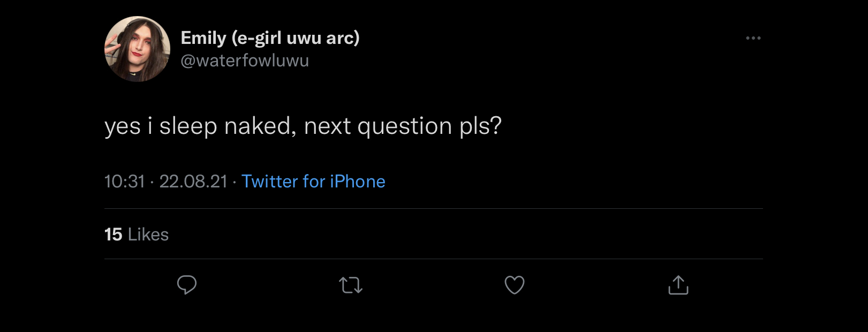The height and width of the screenshot is (332, 868).
Task: Click the bold 15 likes count number
Action: click(113, 235)
